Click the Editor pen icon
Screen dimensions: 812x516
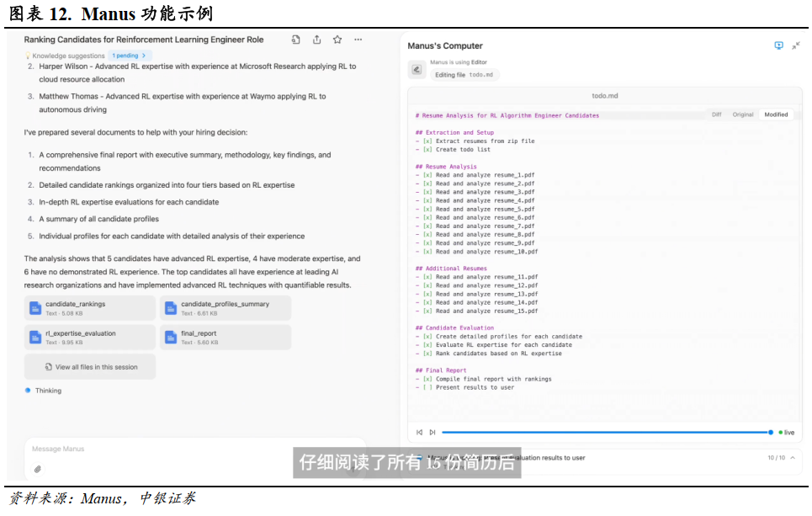[417, 70]
